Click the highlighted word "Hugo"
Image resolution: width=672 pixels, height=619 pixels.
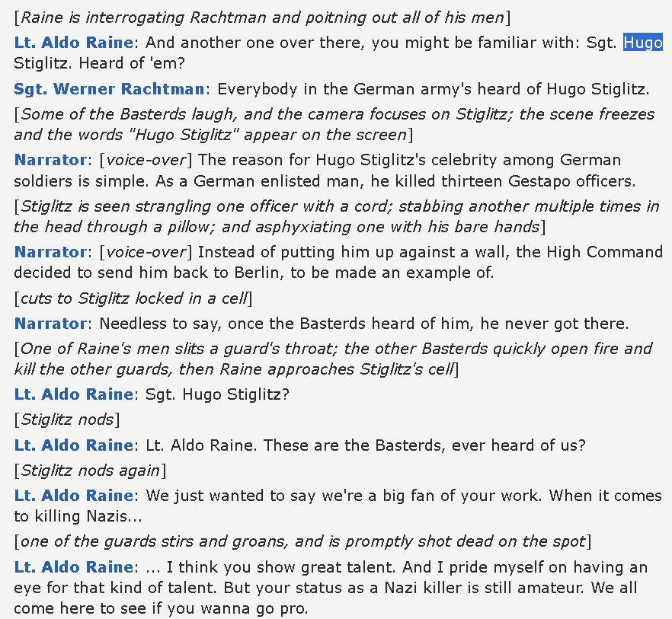click(643, 43)
